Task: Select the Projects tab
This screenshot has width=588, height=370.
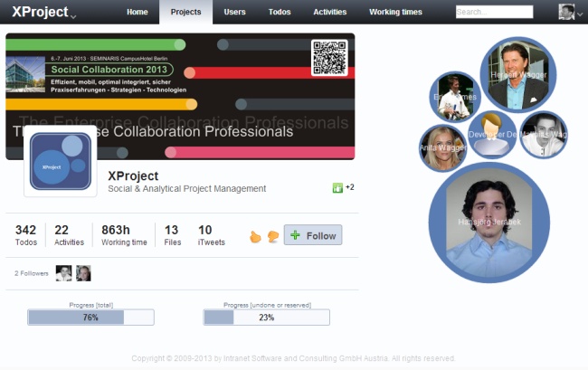Action: pyautogui.click(x=185, y=12)
